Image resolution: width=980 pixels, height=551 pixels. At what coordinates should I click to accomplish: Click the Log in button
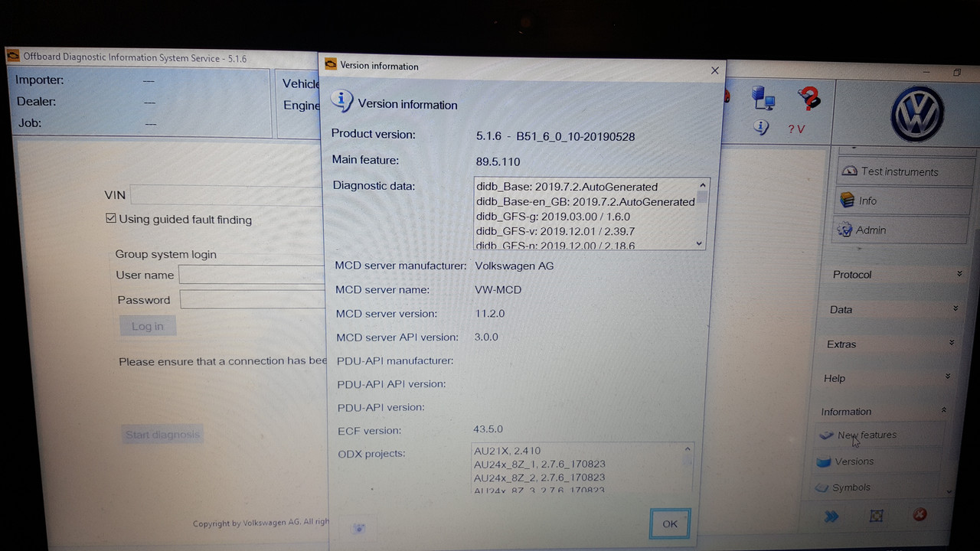[x=148, y=326]
